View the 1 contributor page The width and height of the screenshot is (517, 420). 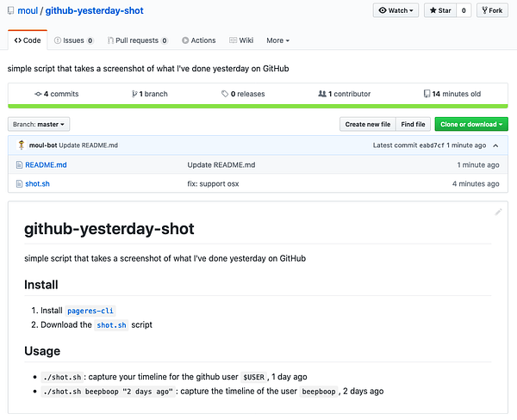click(x=345, y=94)
